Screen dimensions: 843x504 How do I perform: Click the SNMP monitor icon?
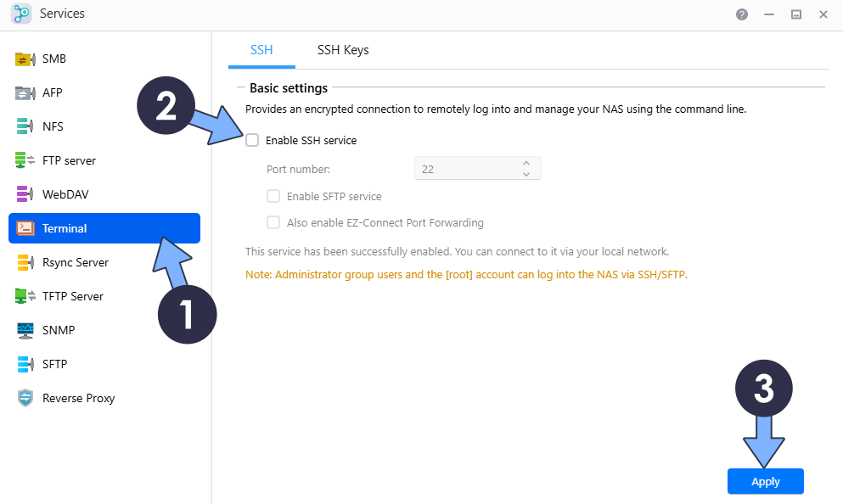[25, 330]
